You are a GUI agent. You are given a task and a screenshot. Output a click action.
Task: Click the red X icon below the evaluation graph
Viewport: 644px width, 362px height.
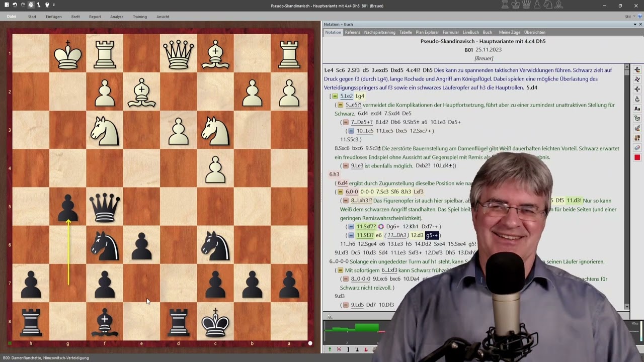click(x=339, y=349)
